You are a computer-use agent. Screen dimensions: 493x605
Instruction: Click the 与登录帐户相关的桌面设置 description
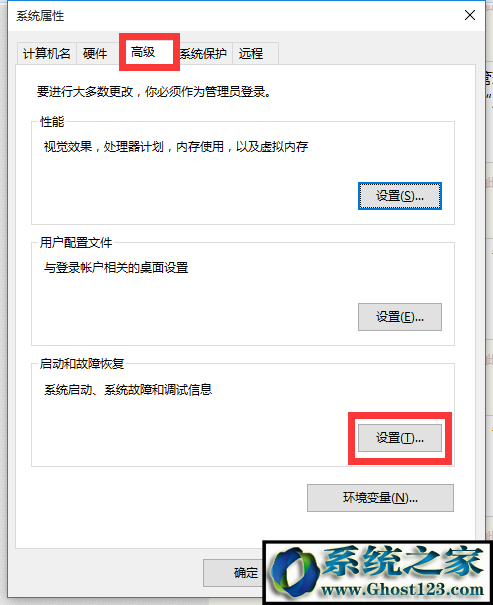pyautogui.click(x=116, y=267)
